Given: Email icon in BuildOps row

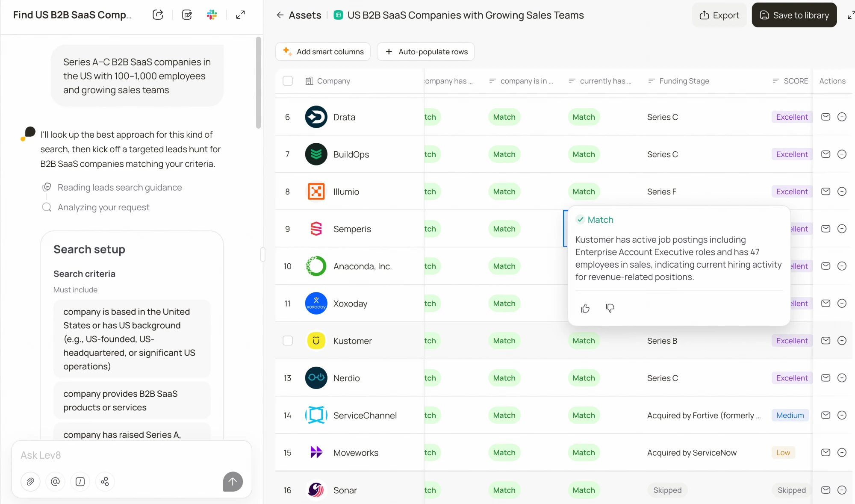Looking at the screenshot, I should pos(826,154).
